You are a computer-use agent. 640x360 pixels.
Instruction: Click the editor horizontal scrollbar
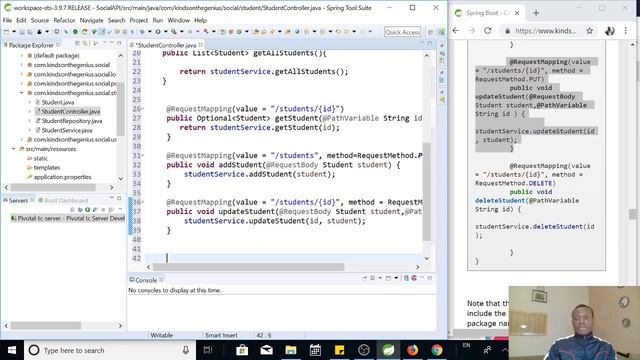tap(248, 267)
